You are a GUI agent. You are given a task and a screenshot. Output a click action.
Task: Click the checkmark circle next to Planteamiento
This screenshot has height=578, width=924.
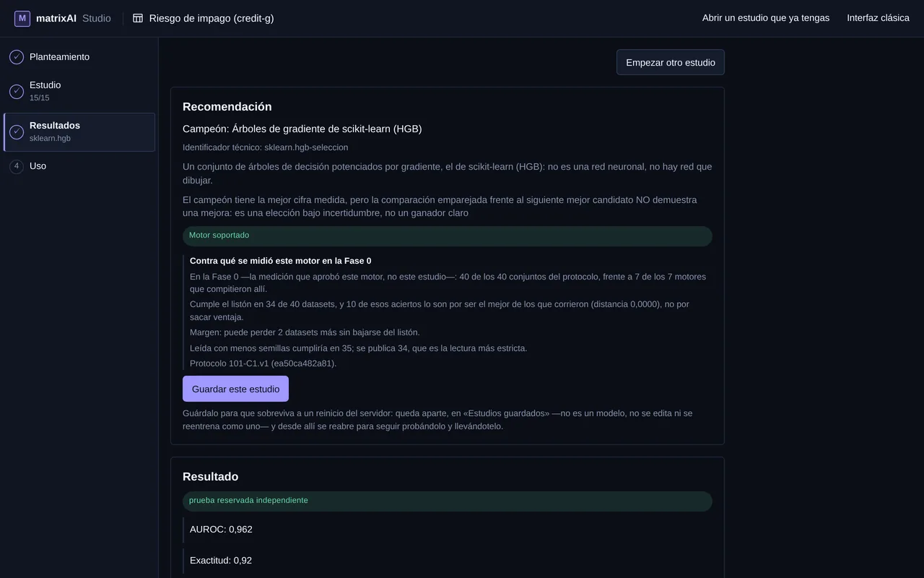(x=17, y=57)
